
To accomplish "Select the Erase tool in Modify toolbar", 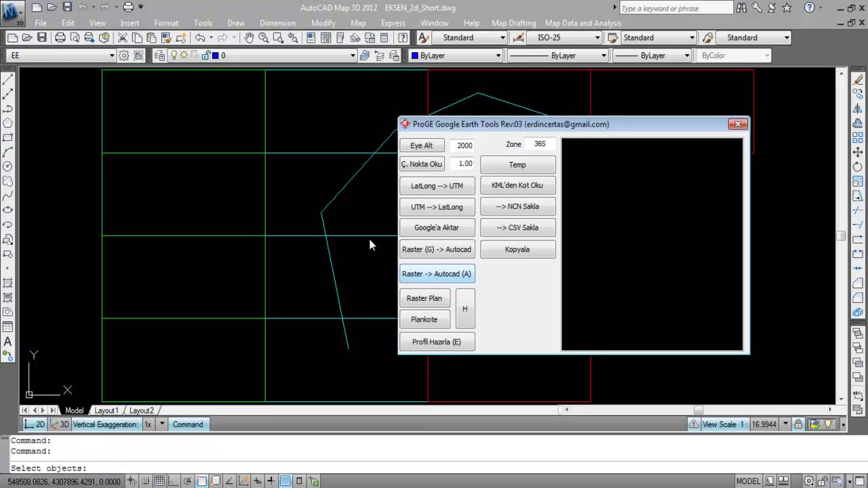I will pyautogui.click(x=859, y=79).
